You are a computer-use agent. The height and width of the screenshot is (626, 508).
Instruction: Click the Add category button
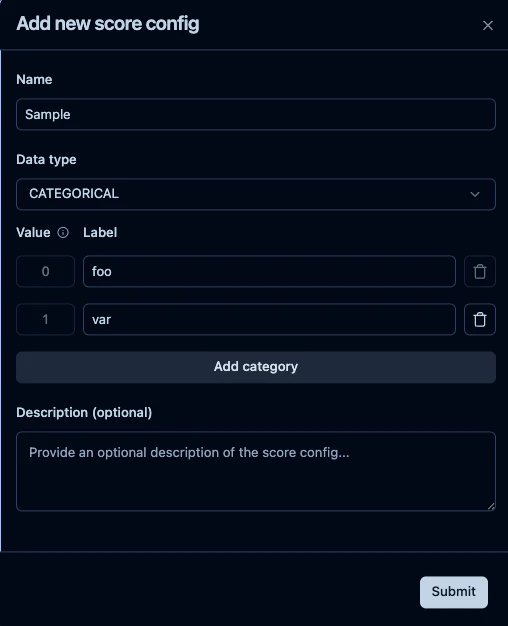click(x=256, y=367)
